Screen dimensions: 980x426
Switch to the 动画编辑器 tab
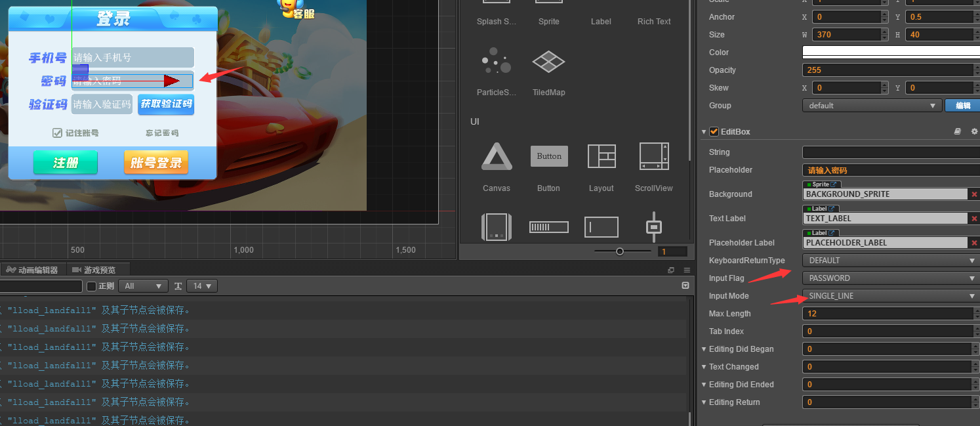[32, 270]
